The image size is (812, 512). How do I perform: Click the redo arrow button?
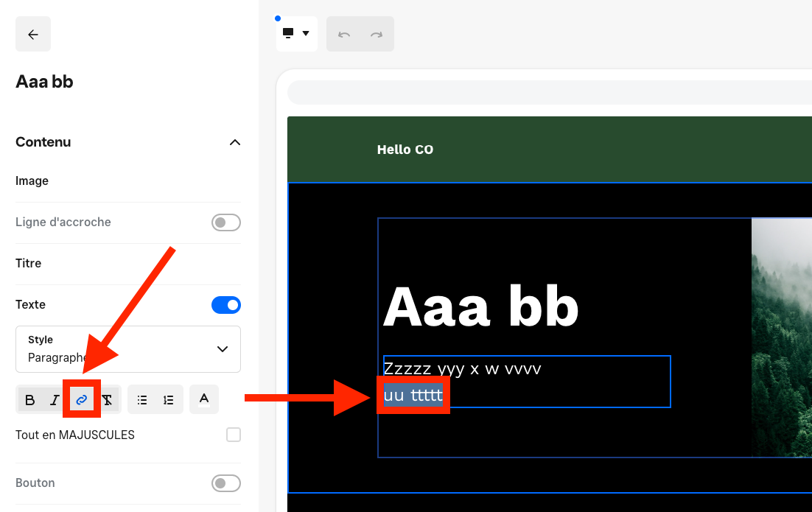[x=377, y=34]
